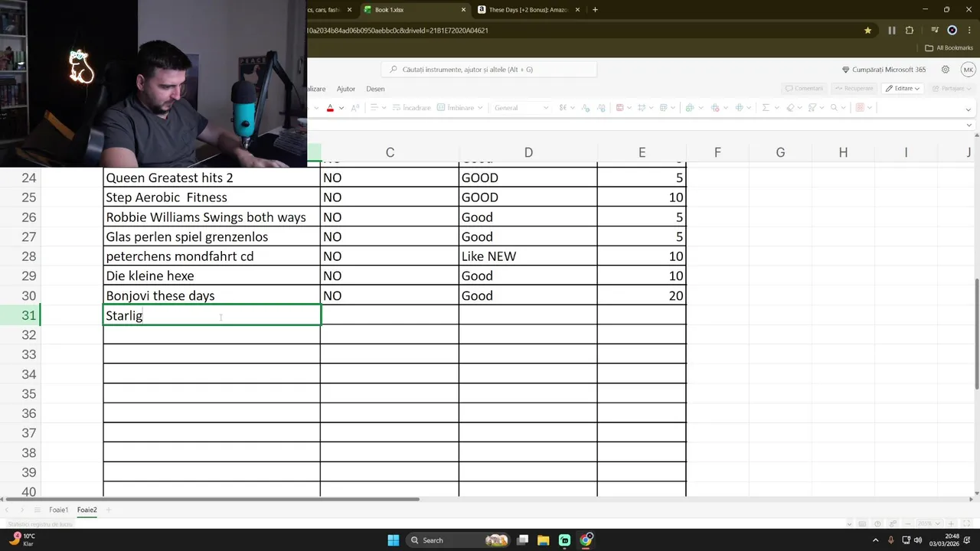Click the cell with value 20

[642, 295]
